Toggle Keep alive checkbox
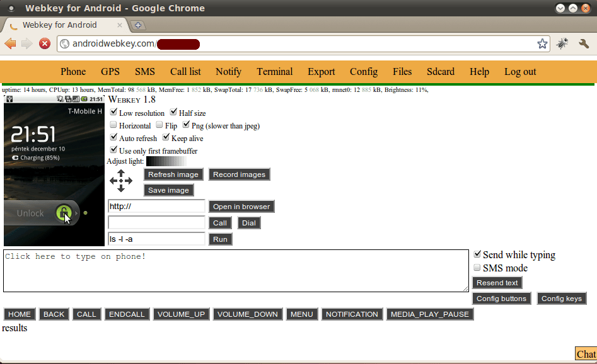The image size is (597, 364). click(x=166, y=137)
